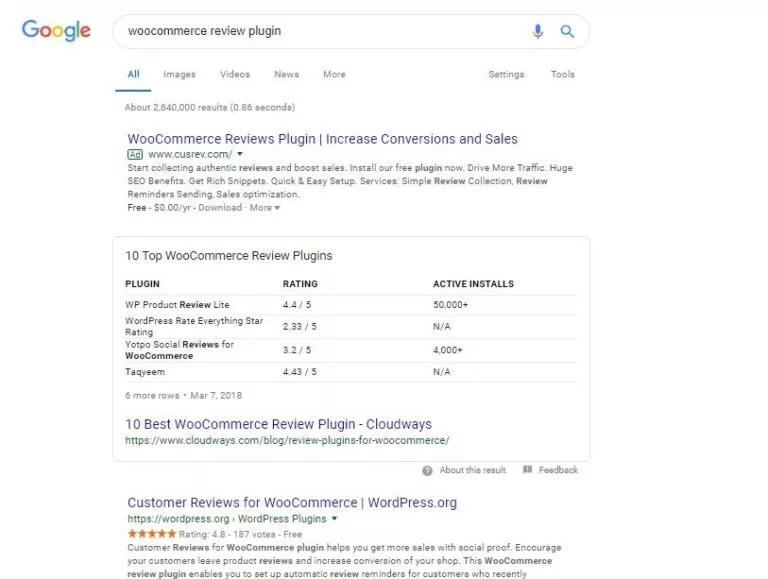The image size is (768, 579).
Task: Click the Google logo
Action: 56,30
